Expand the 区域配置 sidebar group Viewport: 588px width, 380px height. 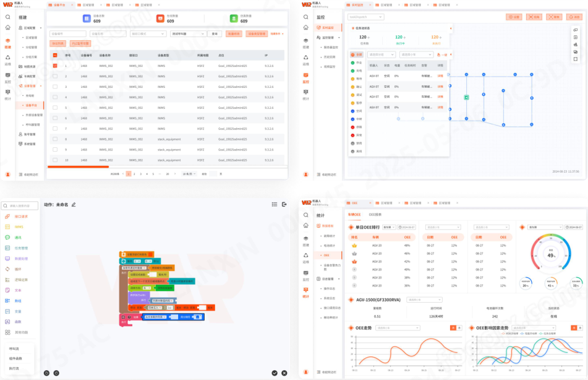pyautogui.click(x=41, y=28)
